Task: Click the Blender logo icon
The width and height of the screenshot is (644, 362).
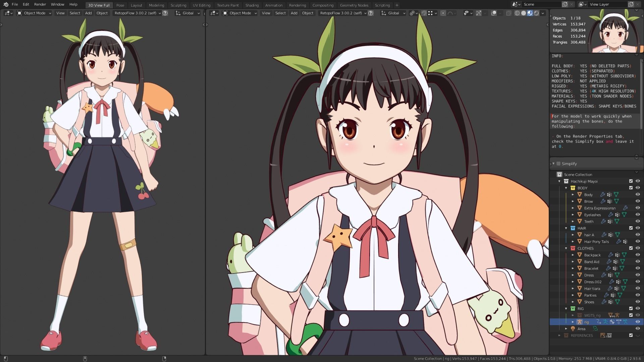Action: coord(6,5)
